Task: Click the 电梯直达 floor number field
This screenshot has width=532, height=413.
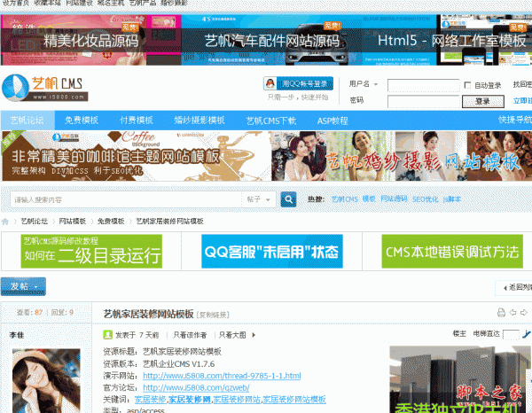Action: point(511,334)
